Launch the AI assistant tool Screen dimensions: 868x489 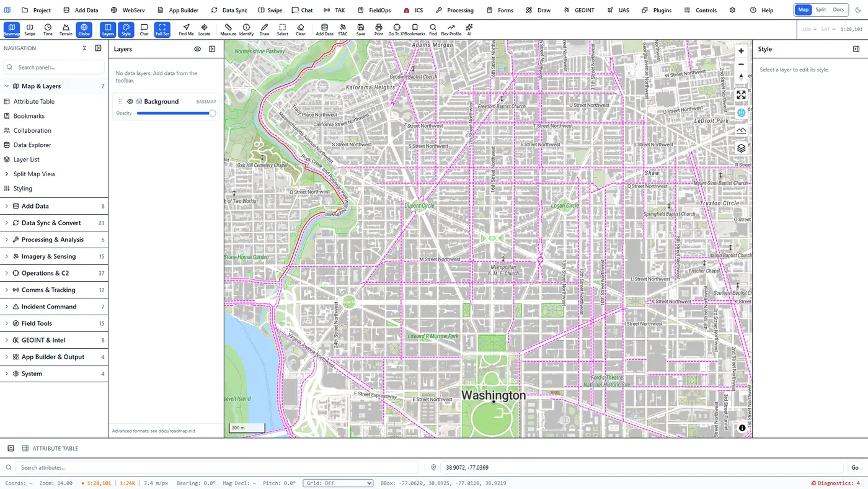(469, 30)
